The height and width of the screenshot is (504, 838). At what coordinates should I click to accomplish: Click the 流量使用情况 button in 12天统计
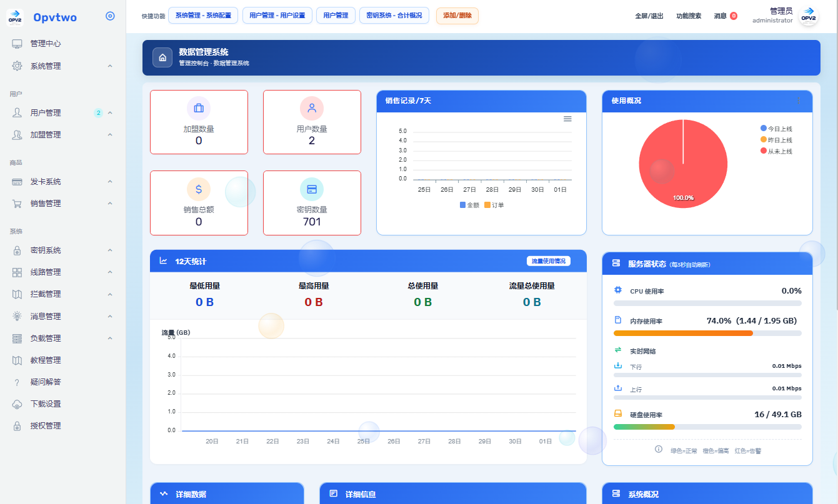click(x=549, y=261)
